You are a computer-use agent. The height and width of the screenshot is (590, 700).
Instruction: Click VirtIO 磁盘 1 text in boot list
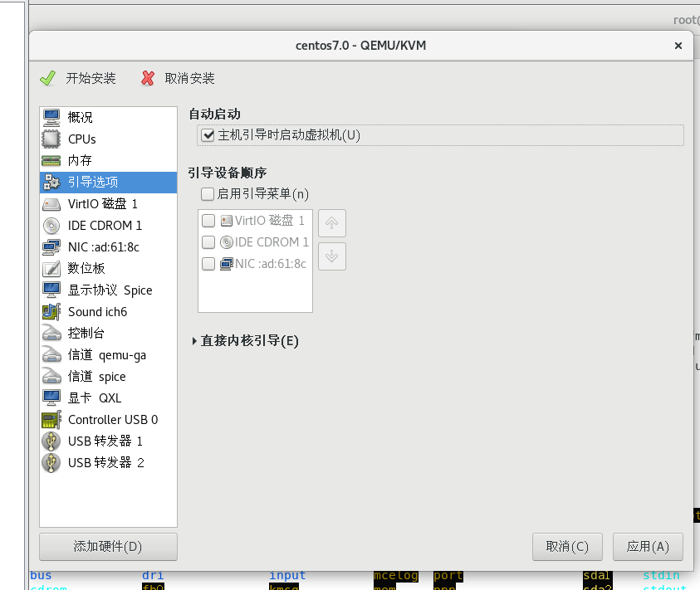pyautogui.click(x=270, y=221)
